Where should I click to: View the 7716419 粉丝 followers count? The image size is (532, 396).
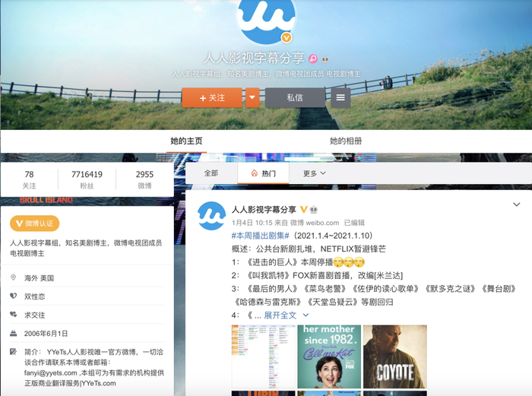[x=87, y=179]
